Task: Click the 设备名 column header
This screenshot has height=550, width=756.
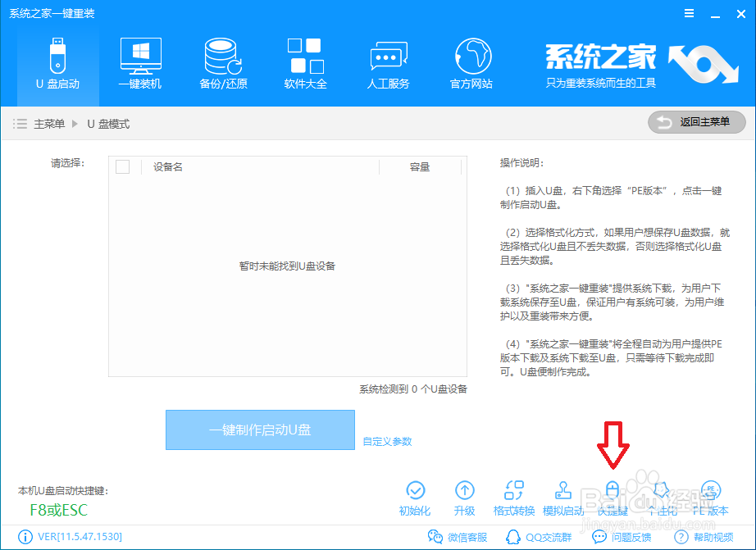Action: click(168, 166)
